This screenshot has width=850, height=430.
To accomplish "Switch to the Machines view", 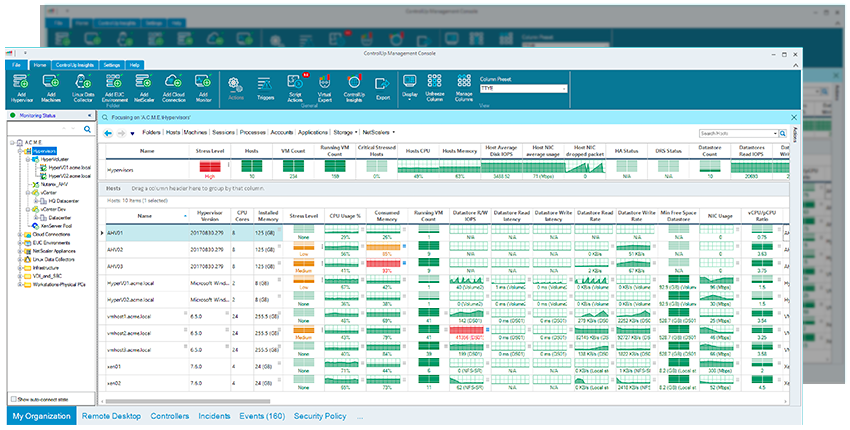I will click(x=196, y=132).
